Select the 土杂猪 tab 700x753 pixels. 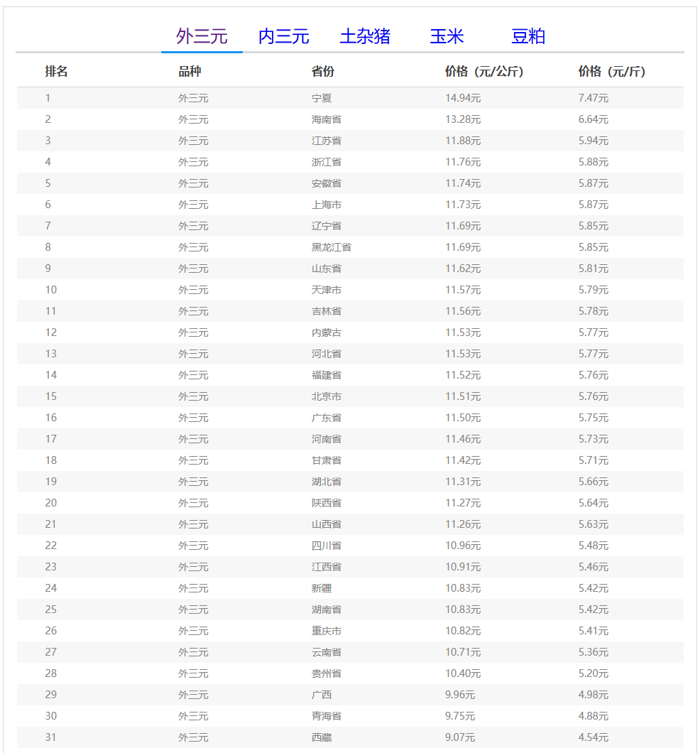(365, 36)
